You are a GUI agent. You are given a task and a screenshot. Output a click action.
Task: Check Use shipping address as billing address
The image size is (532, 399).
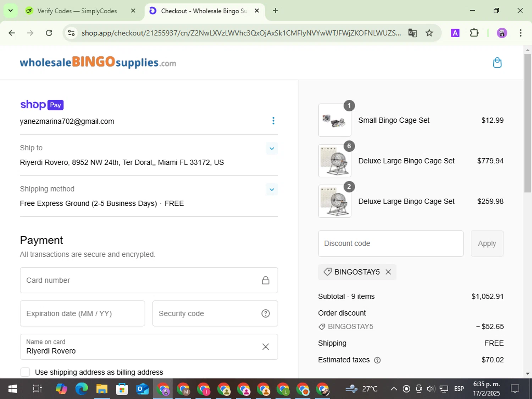25,372
